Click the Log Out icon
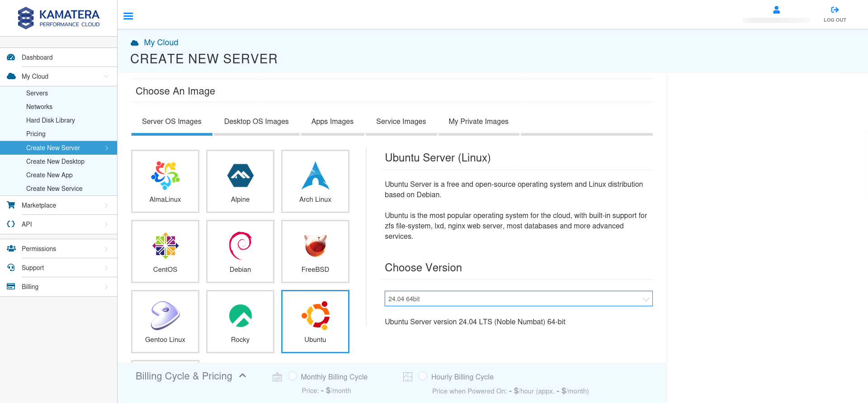868x403 pixels. [835, 9]
